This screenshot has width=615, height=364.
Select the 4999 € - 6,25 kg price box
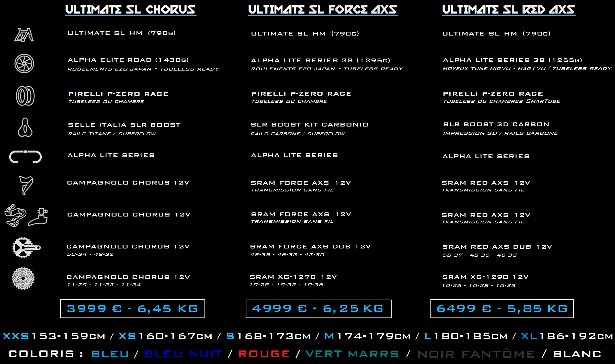318,309
